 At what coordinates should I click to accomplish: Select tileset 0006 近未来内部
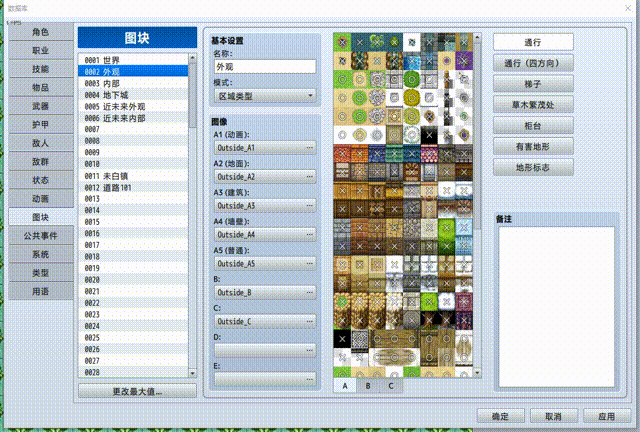[133, 118]
